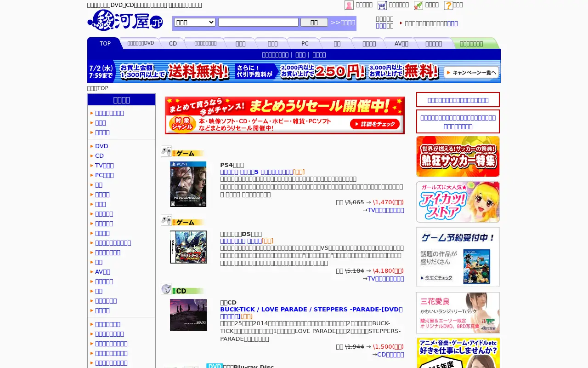Click the cyan DVD badge near Blu-ray Disc

click(215, 366)
